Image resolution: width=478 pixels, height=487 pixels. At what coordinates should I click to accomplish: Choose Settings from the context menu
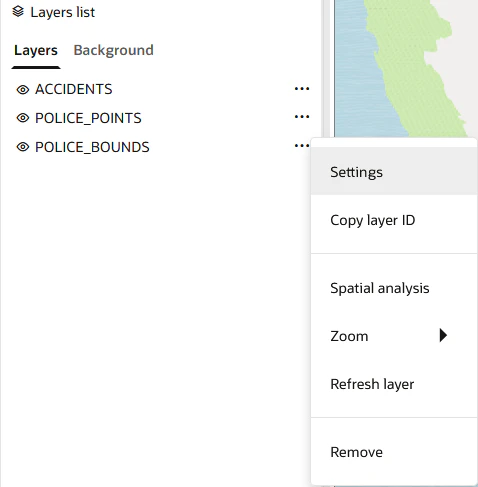(x=394, y=172)
